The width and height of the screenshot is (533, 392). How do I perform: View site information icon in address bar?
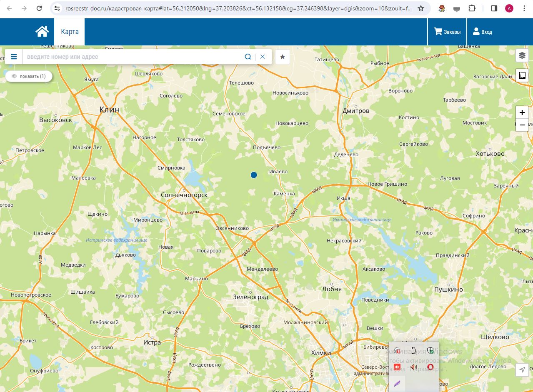tap(58, 8)
